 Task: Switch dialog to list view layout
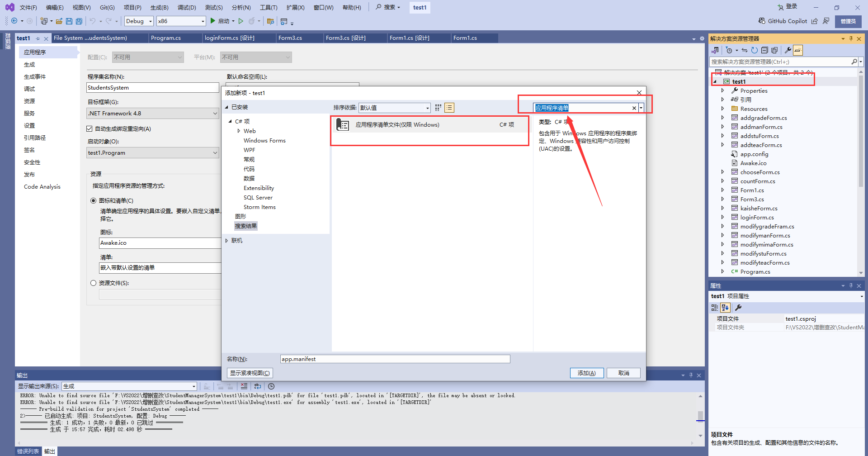449,108
